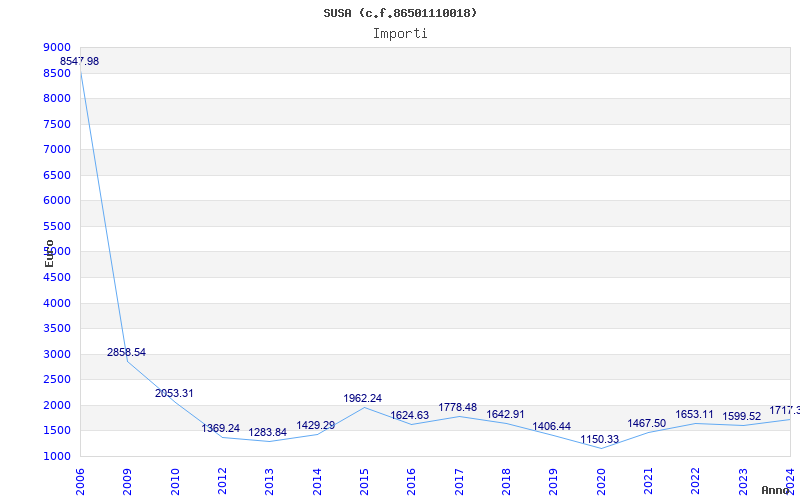Click the SUSA chart title
Image resolution: width=800 pixels, height=500 pixels.
[400, 13]
